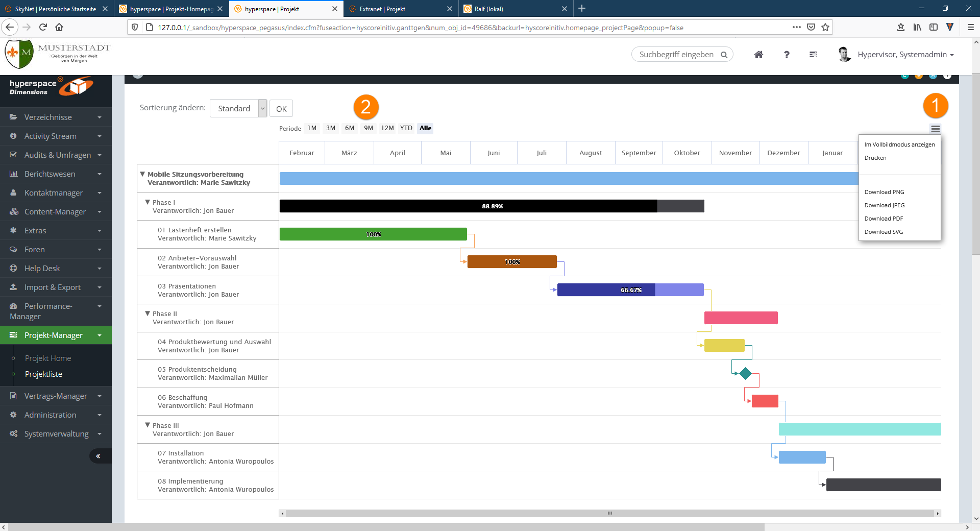Screen dimensions: 980x531
Task: Click the browser reload icon
Action: [43, 27]
